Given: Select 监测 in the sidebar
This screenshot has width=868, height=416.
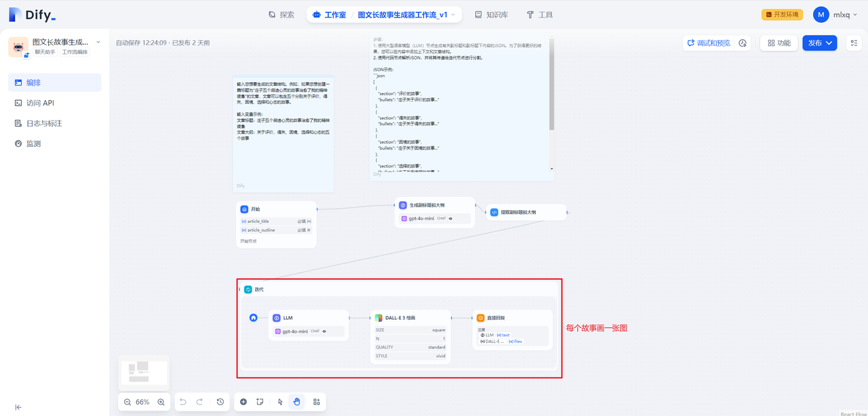Looking at the screenshot, I should (x=55, y=144).
